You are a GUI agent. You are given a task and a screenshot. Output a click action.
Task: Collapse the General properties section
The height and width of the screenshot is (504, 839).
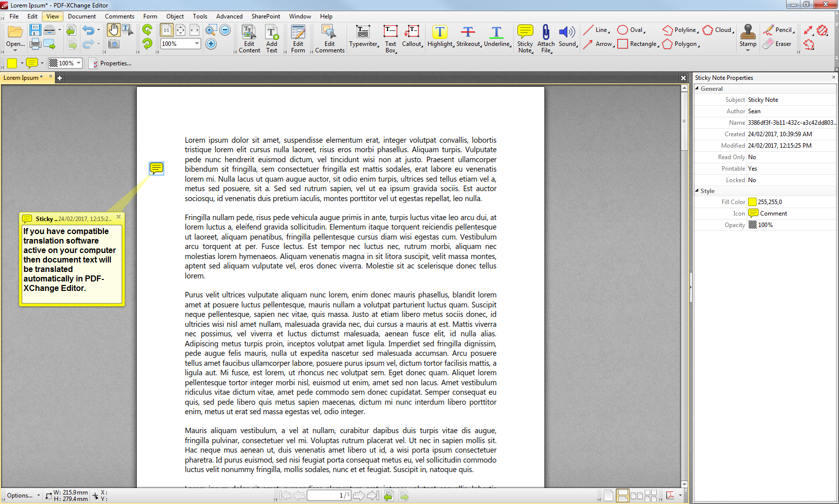(698, 88)
